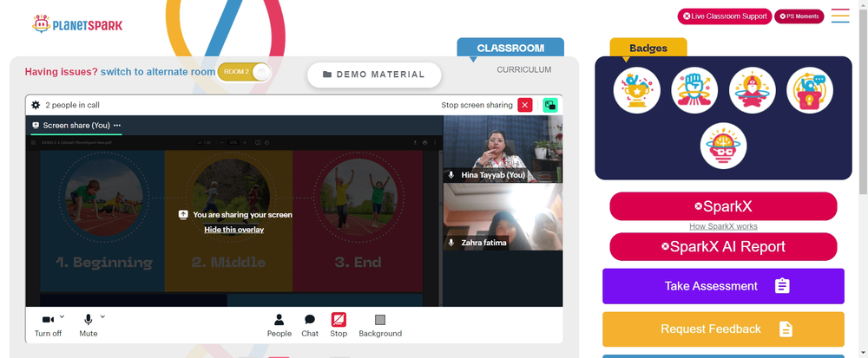Open Live Classroom Support
The image size is (868, 358).
click(725, 16)
